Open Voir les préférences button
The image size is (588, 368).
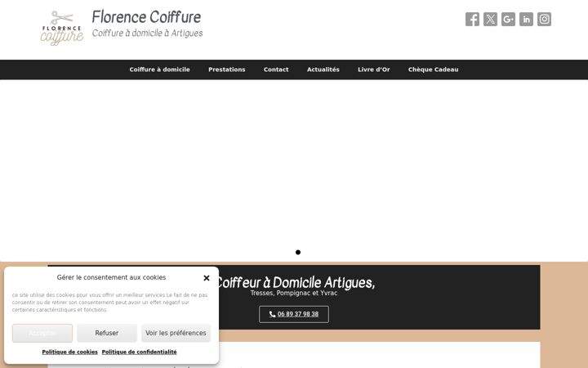[x=176, y=333]
